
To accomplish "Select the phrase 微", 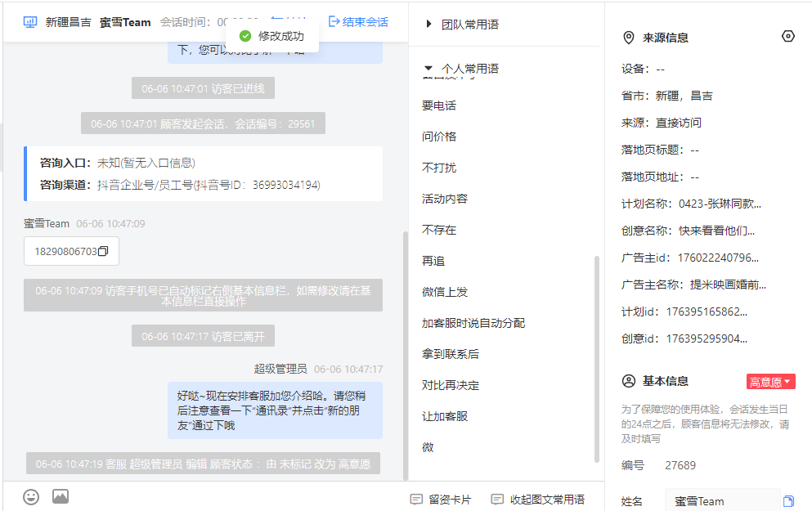I will pyautogui.click(x=428, y=447).
